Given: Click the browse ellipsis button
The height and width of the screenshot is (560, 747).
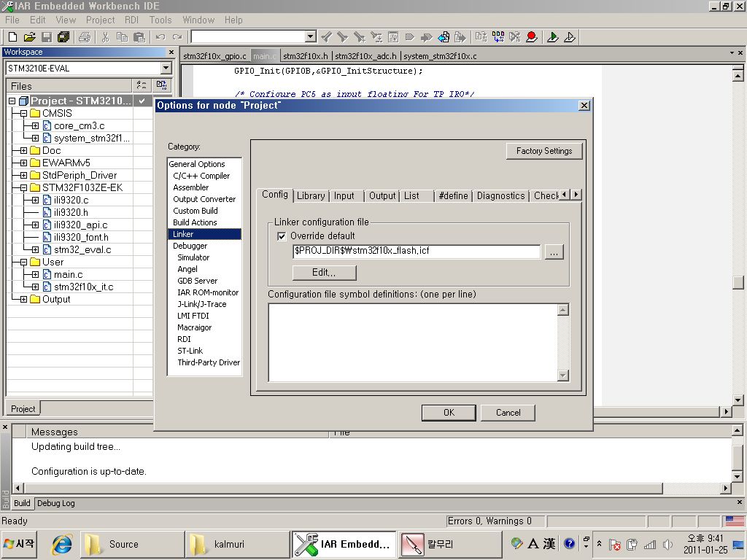Looking at the screenshot, I should click(x=554, y=252).
